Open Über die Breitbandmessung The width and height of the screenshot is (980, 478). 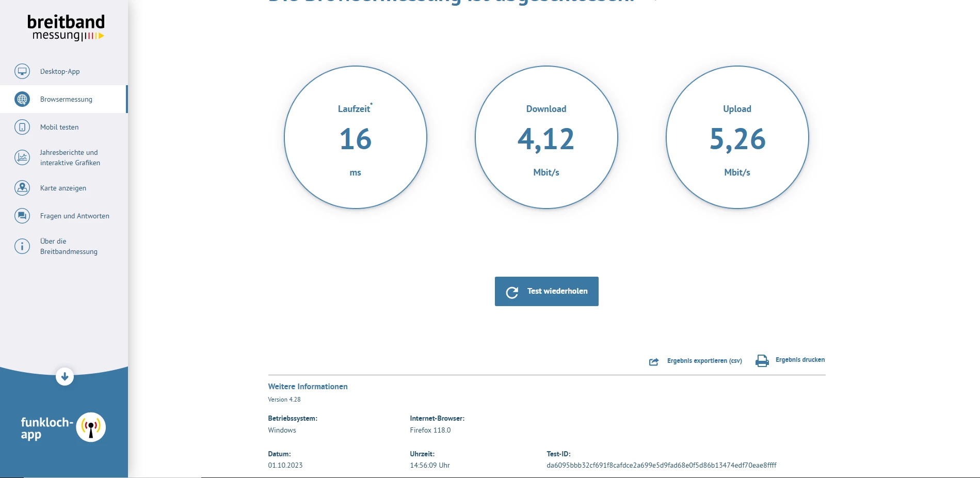click(69, 246)
